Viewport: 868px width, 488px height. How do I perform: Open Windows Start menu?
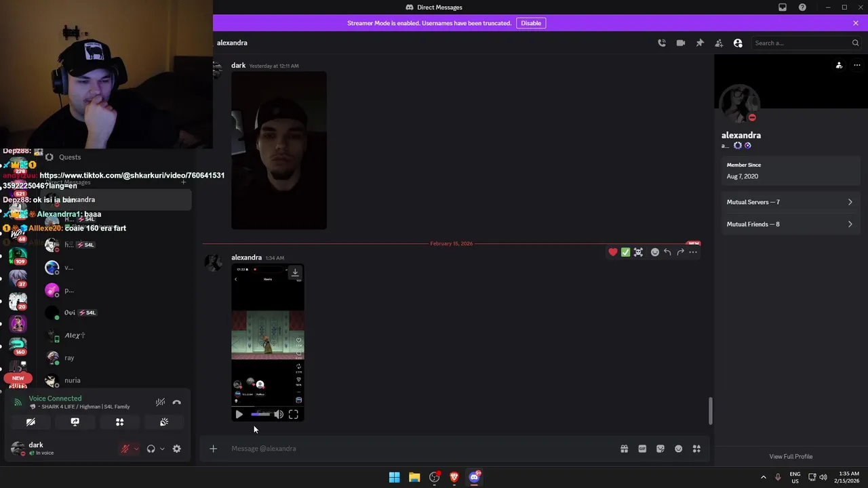point(394,477)
